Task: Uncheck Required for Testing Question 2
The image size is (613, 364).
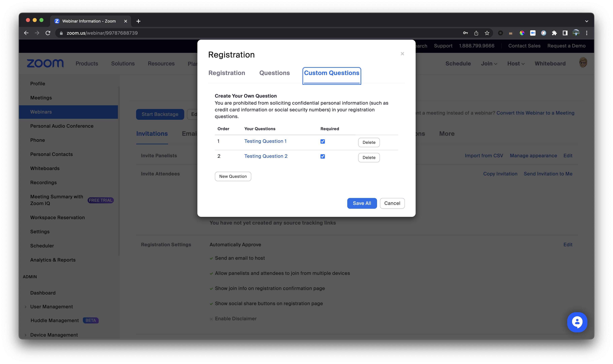Action: pyautogui.click(x=322, y=156)
